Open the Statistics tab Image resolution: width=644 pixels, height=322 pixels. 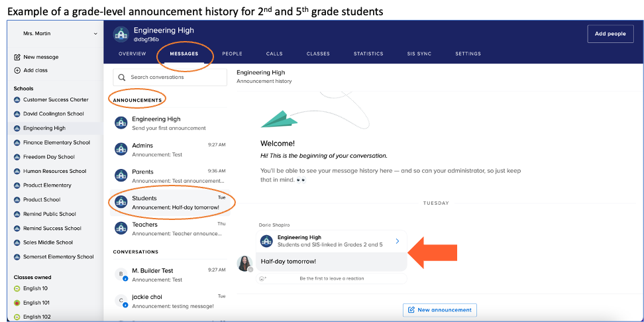tap(368, 54)
